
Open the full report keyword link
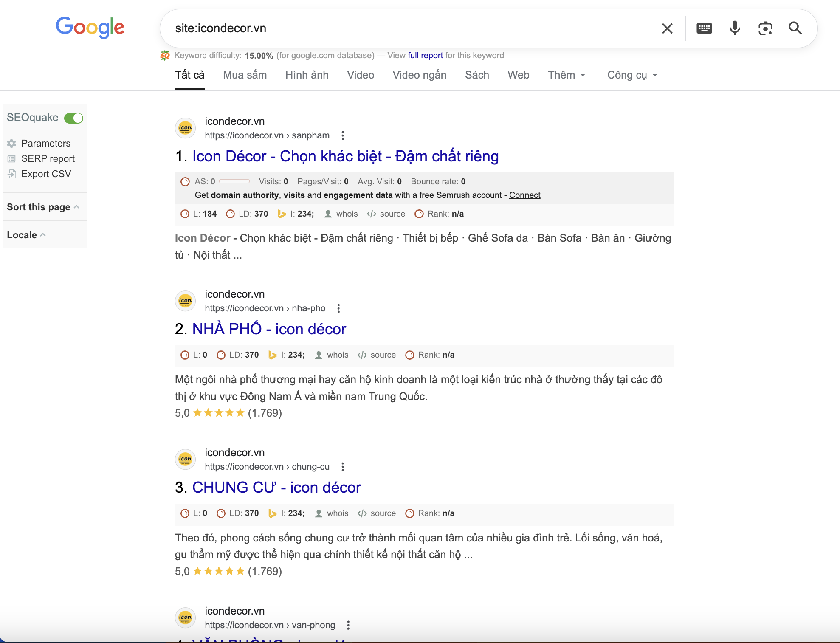(425, 55)
